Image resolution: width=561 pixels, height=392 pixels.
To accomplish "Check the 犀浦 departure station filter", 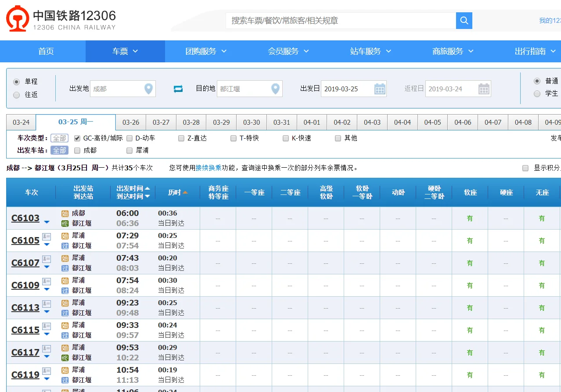I will click(x=129, y=150).
